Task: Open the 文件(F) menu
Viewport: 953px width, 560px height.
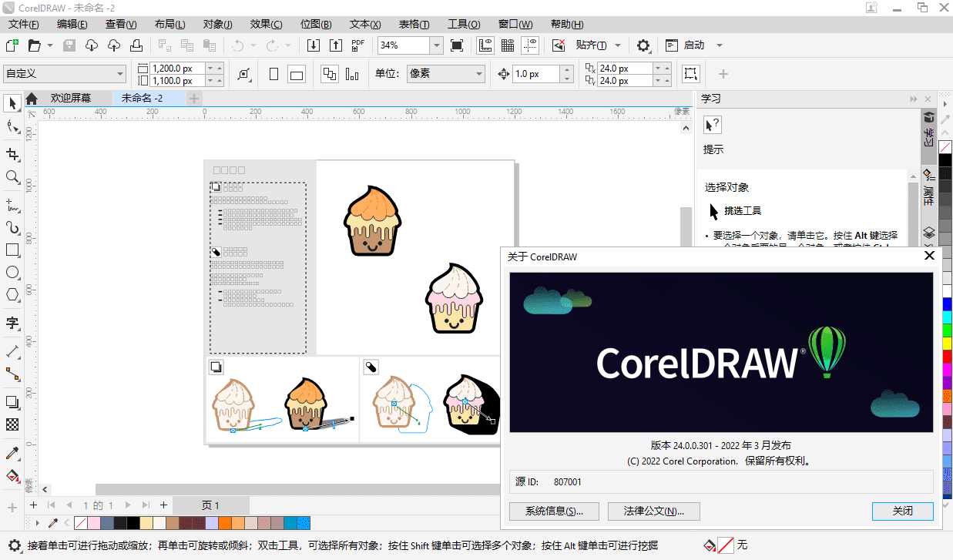Action: (x=24, y=25)
